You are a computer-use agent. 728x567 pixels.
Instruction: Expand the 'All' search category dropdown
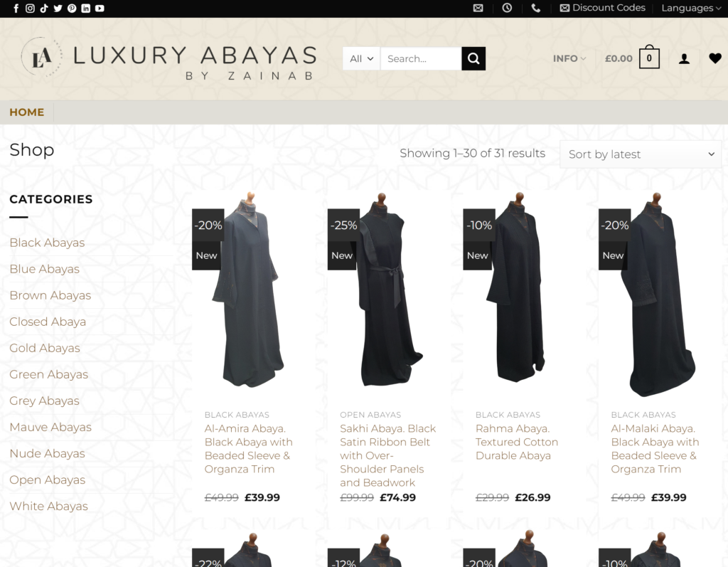coord(360,58)
